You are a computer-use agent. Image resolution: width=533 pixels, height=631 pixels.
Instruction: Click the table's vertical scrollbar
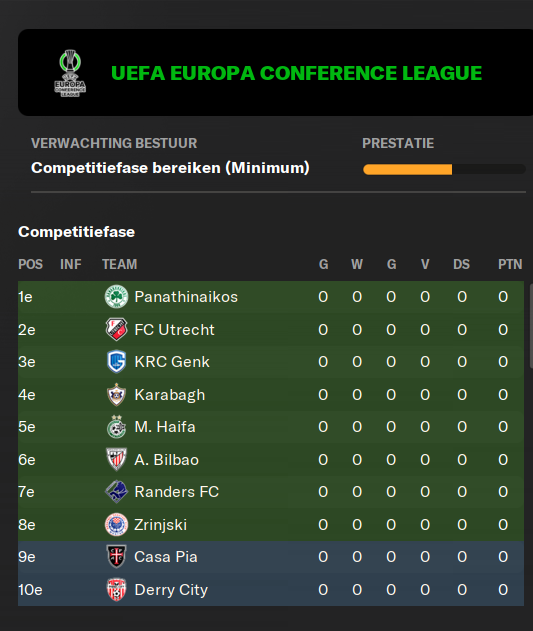click(x=531, y=326)
